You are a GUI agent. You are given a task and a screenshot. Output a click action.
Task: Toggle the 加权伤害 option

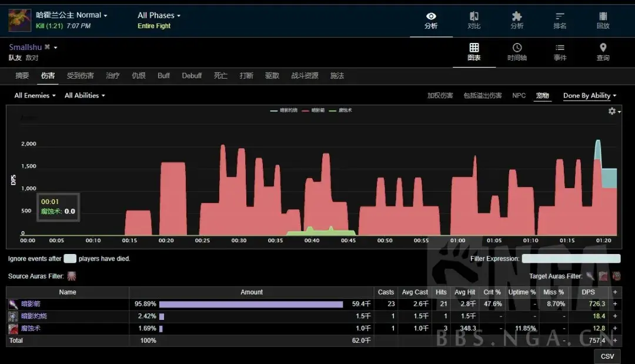point(440,96)
